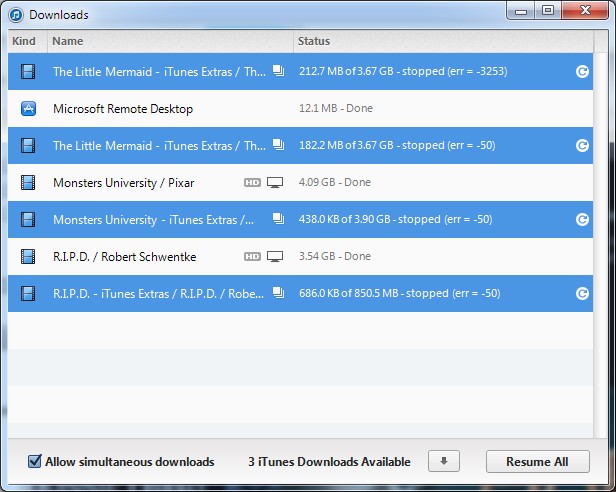
Task: Select 'R.I.P.D. - iTunes Extras / R.I.P.D.' name text
Action: point(158,294)
